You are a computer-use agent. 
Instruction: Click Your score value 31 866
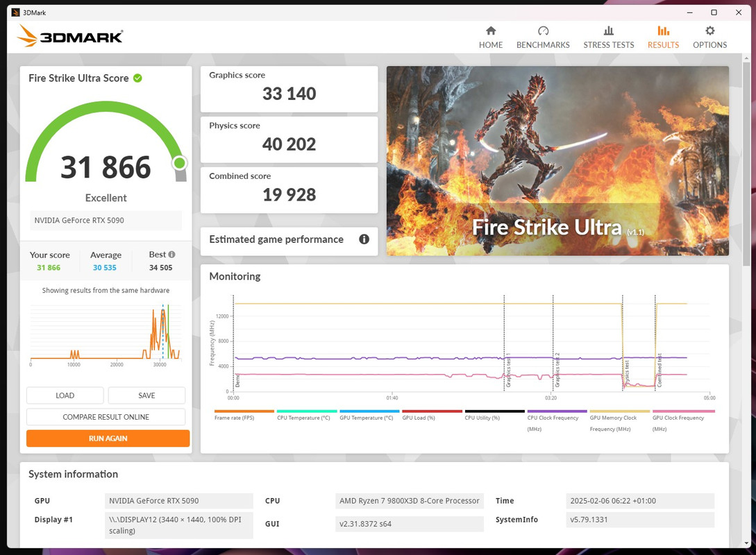[49, 267]
